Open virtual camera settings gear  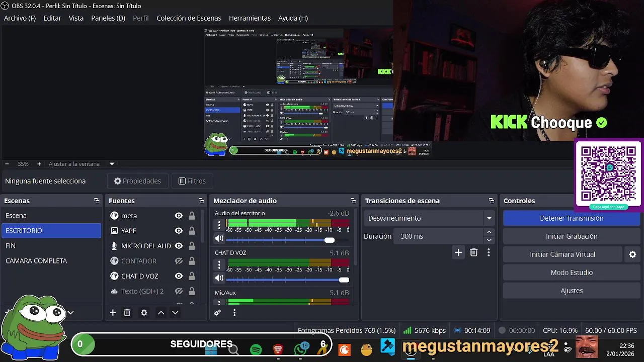pyautogui.click(x=632, y=254)
